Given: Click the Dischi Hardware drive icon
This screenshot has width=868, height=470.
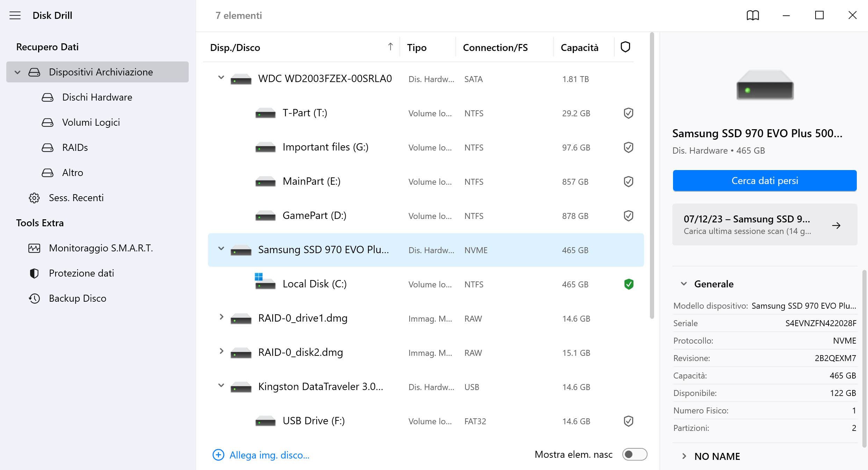Looking at the screenshot, I should tap(48, 97).
